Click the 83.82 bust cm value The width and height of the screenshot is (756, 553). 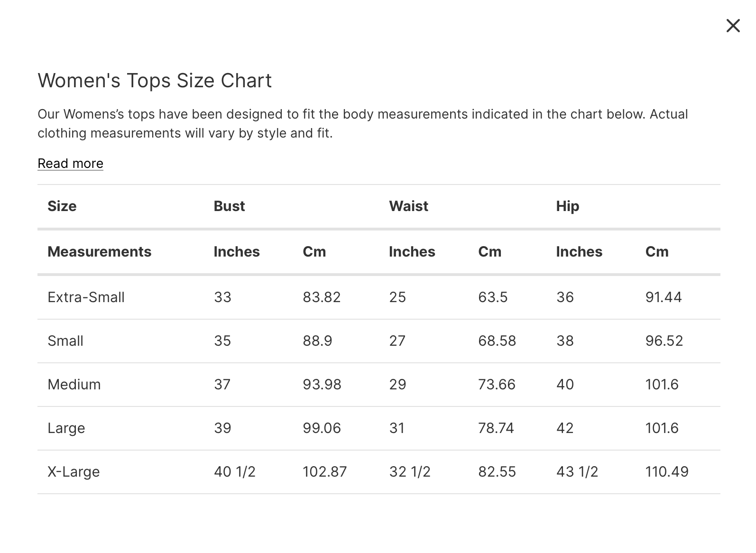322,297
